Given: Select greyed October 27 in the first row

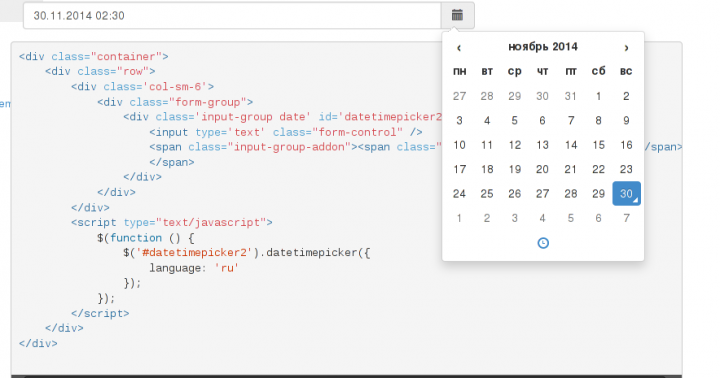Looking at the screenshot, I should click(x=459, y=96).
